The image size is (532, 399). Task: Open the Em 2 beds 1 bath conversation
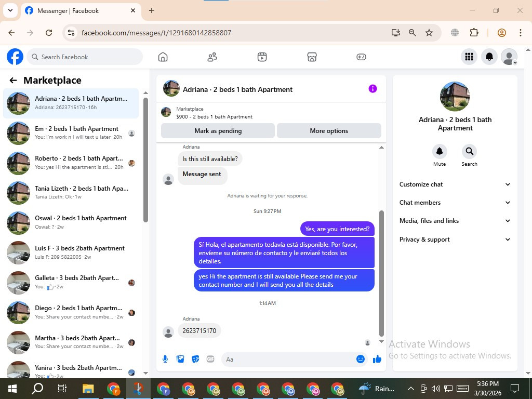71,133
